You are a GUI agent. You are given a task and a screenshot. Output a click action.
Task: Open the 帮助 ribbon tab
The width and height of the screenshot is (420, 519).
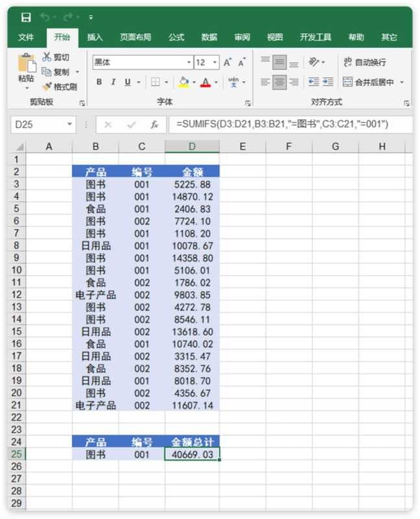pyautogui.click(x=356, y=37)
